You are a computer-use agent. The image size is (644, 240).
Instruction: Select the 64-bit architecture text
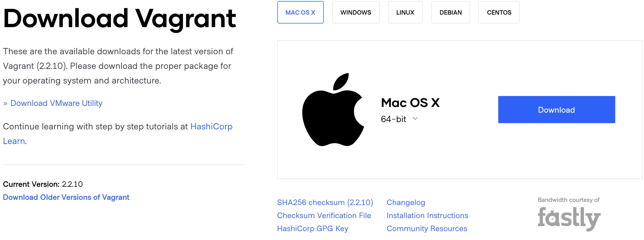coord(393,119)
